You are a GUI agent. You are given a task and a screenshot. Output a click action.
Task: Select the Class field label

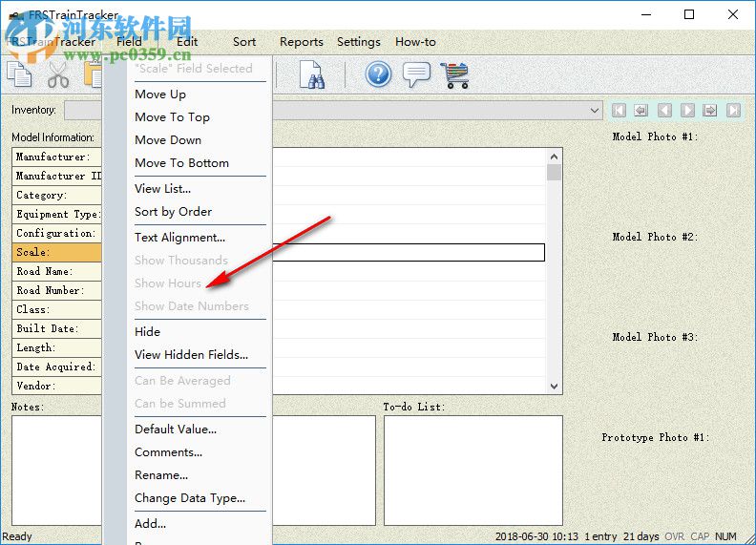(x=56, y=309)
